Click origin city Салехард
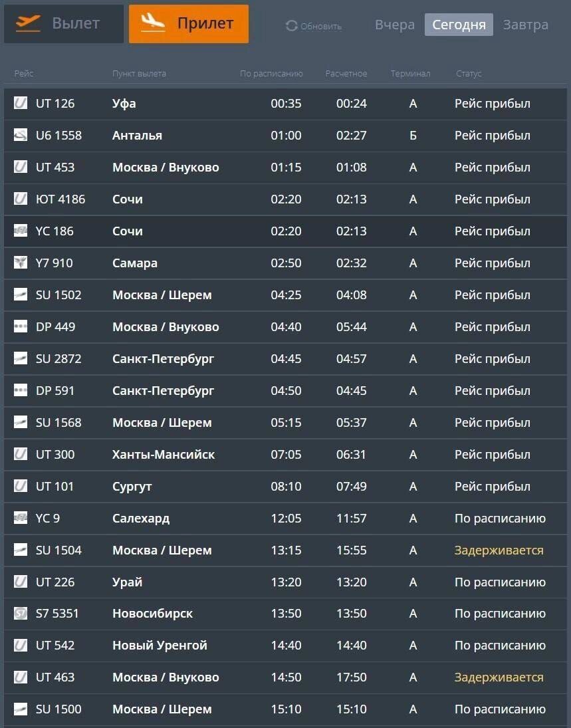 click(141, 519)
